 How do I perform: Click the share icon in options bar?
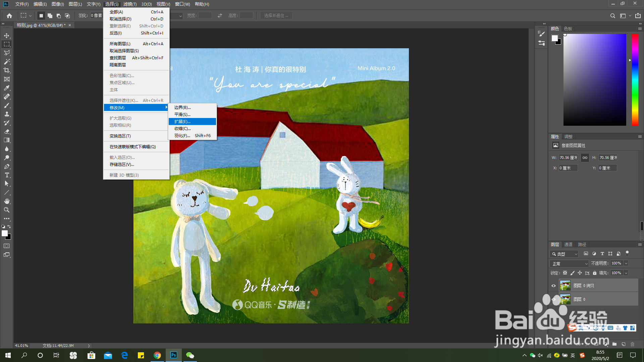(638, 16)
